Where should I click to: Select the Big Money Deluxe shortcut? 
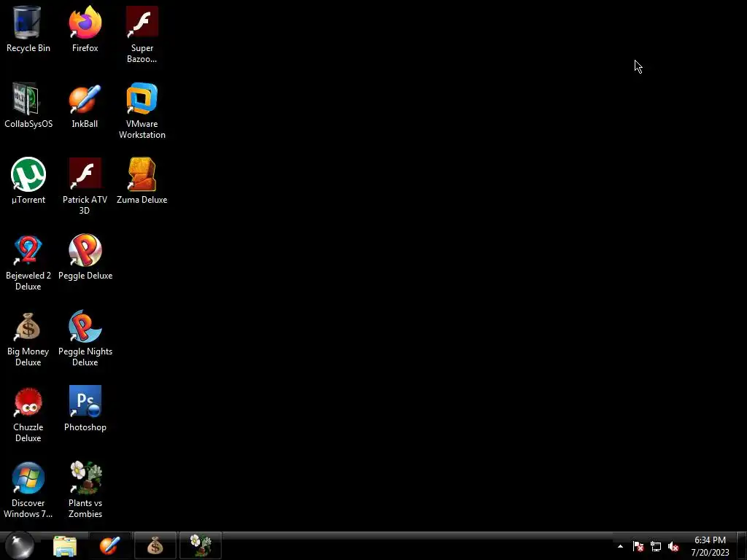coord(28,338)
